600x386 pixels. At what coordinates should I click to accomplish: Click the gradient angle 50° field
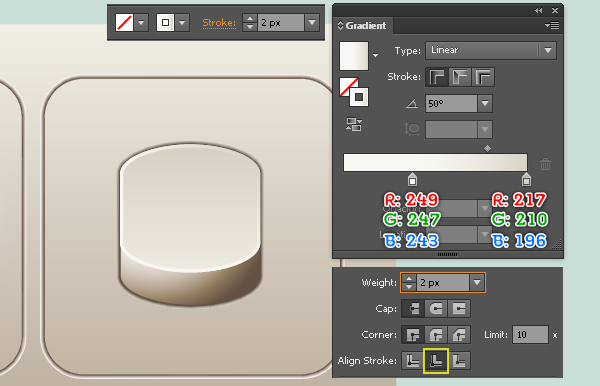click(x=452, y=103)
